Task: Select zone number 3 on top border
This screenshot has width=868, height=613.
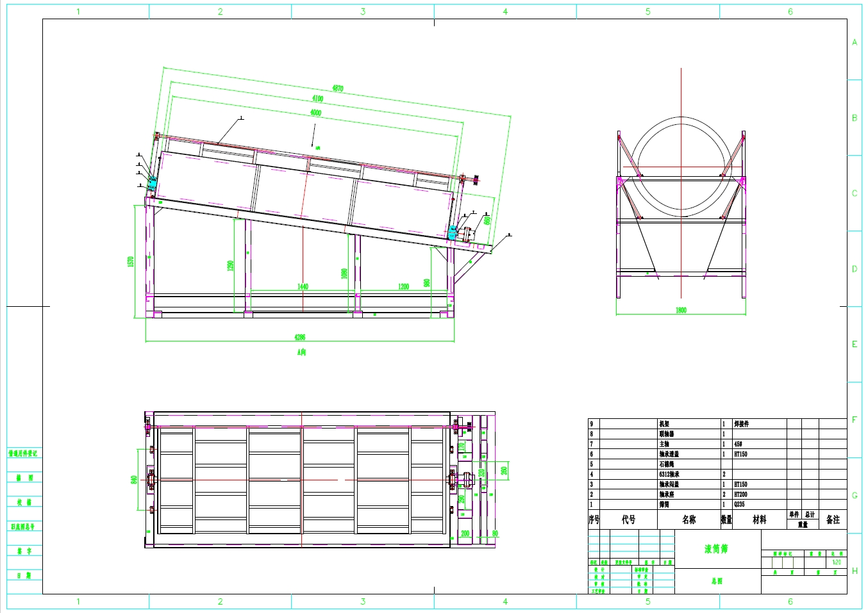Action: tap(363, 12)
